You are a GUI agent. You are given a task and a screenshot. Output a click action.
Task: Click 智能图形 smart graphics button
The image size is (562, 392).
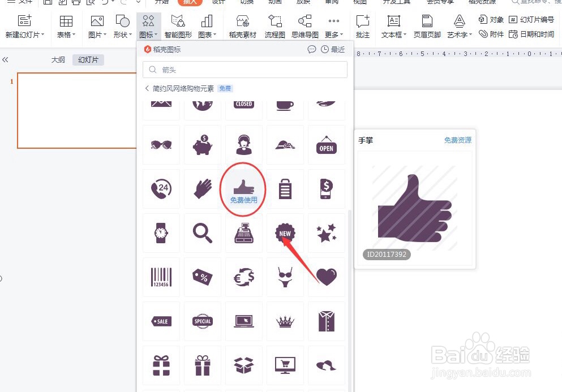(x=178, y=27)
